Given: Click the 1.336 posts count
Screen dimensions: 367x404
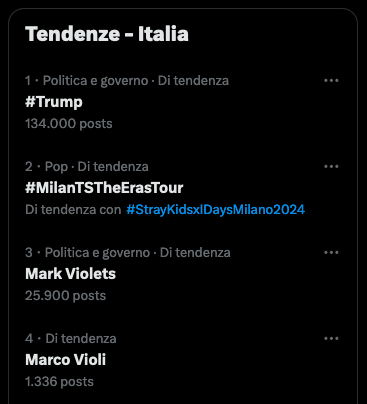Looking at the screenshot, I should click(59, 382).
